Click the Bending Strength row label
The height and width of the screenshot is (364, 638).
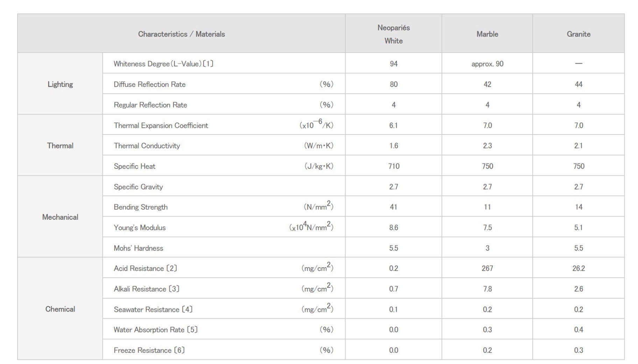(x=141, y=207)
